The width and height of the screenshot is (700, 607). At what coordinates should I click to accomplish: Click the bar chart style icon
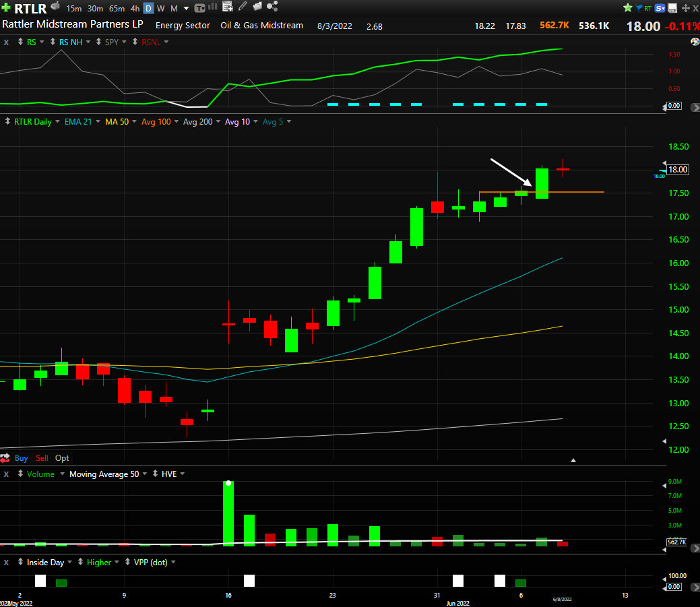click(x=213, y=6)
